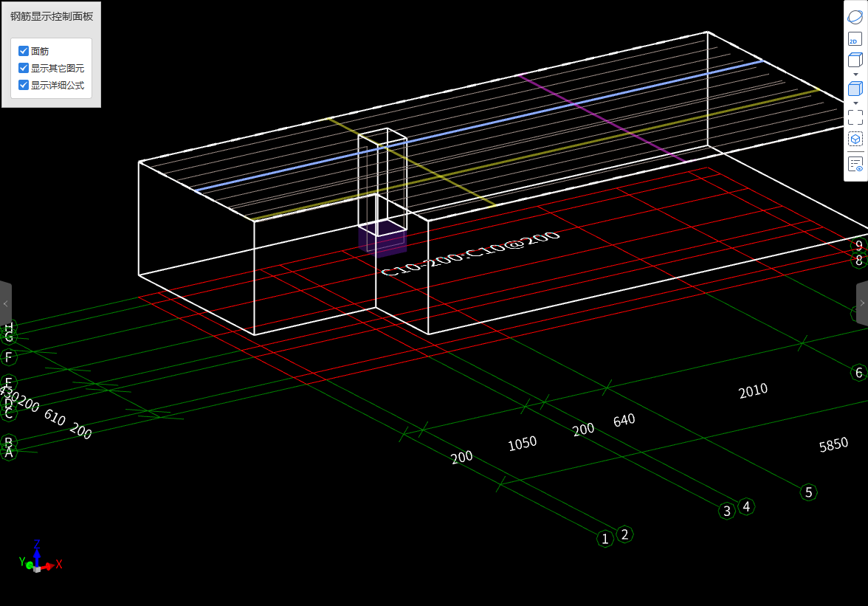Open dropdown arrow under solid cube
Image resolution: width=868 pixels, height=606 pixels.
(855, 103)
